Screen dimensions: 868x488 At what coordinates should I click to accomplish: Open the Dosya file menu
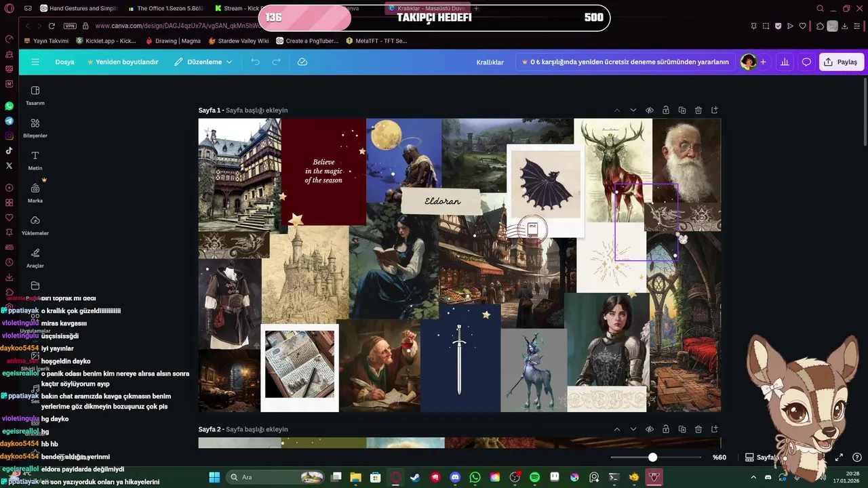point(64,62)
